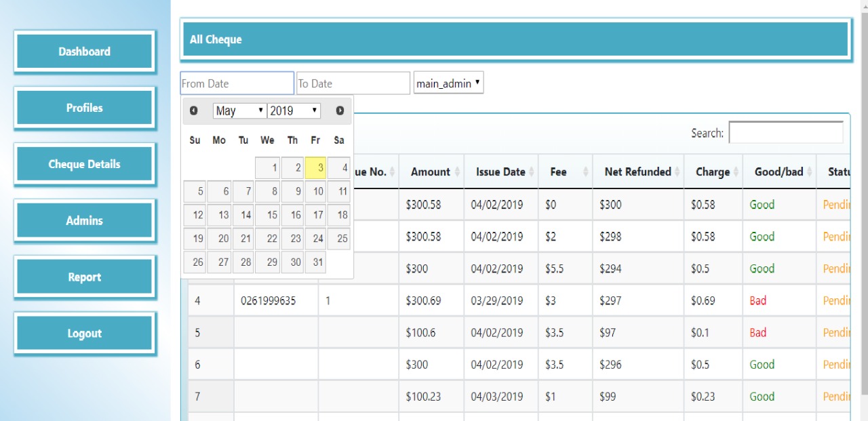This screenshot has width=868, height=421.
Task: Click the Issue Date column header
Action: click(501, 172)
